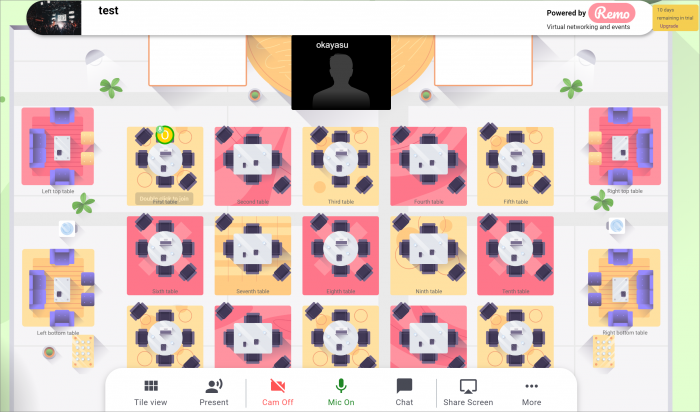Select the Eighth table
The width and height of the screenshot is (700, 412).
coord(341,255)
